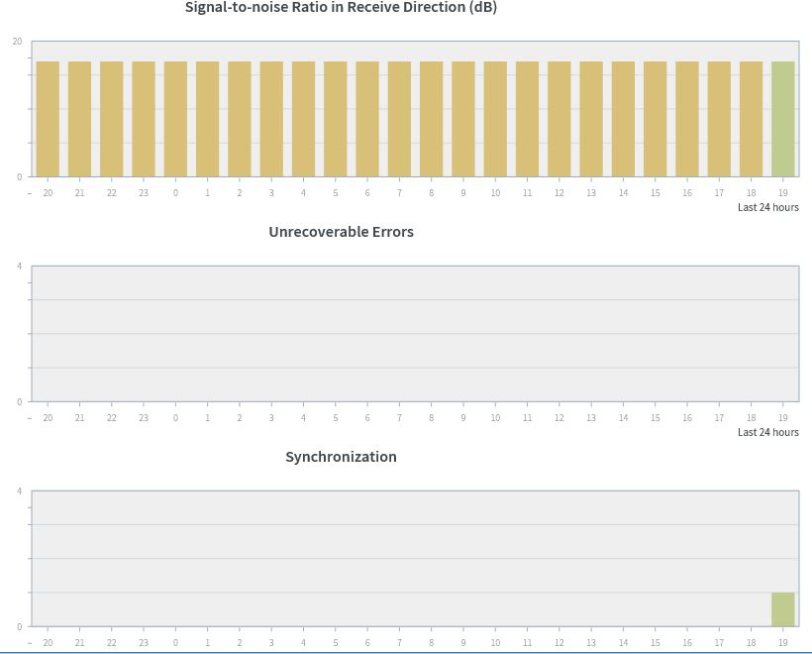Click 'Last 24 hours' under the Signal-to-noise chart
The image size is (812, 654).
(767, 207)
